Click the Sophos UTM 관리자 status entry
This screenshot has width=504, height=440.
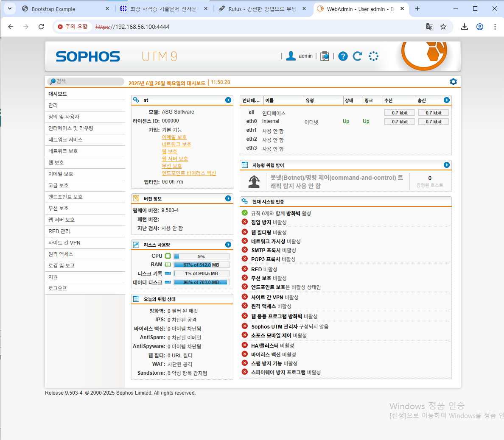point(290,327)
